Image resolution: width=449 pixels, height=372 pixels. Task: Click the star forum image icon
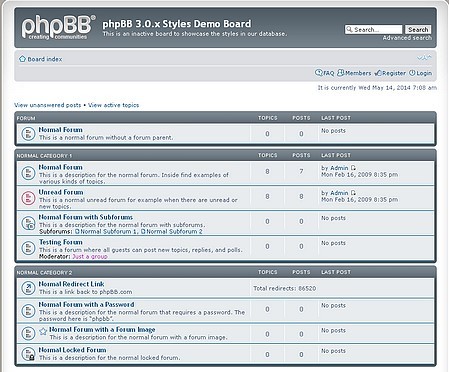click(43, 332)
